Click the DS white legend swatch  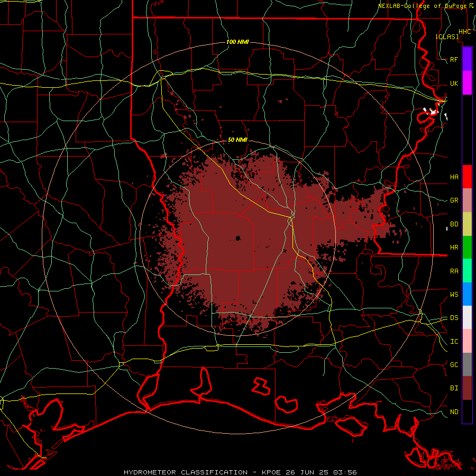point(467,317)
